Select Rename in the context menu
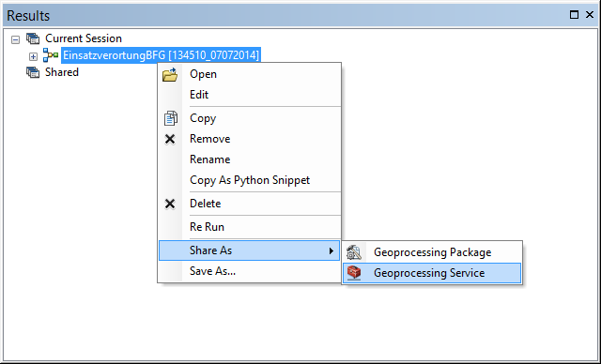Image resolution: width=601 pixels, height=364 pixels. (250, 159)
